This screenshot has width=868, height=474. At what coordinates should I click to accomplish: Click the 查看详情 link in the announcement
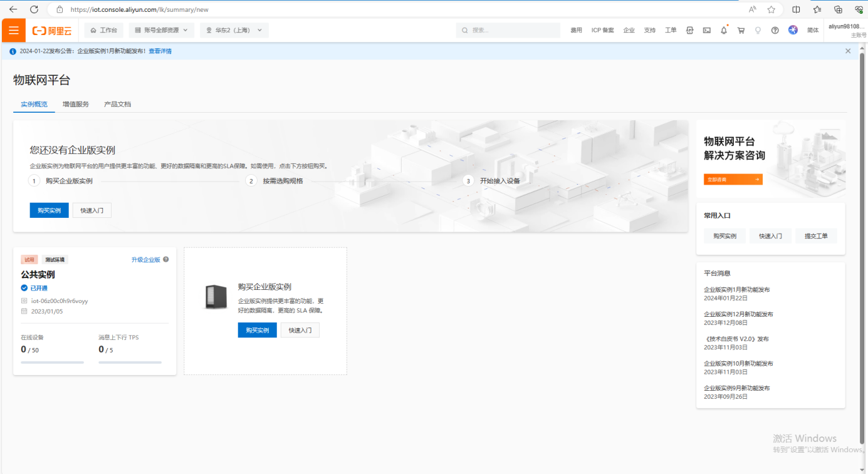160,51
